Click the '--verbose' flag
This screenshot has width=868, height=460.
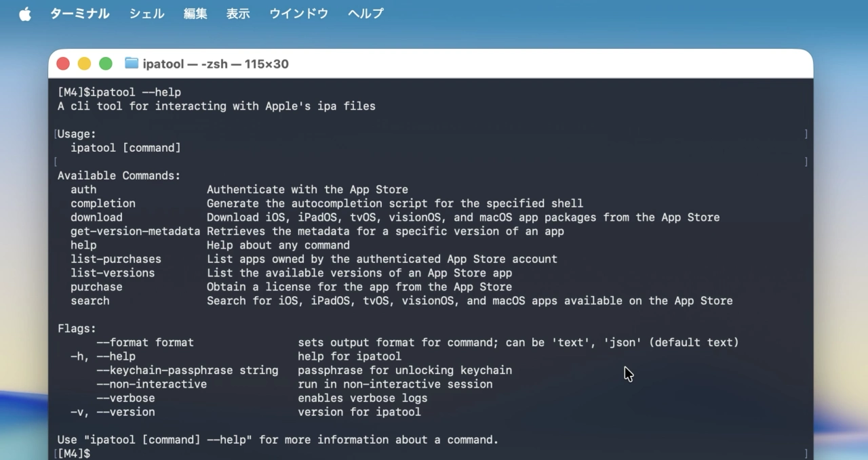point(125,398)
